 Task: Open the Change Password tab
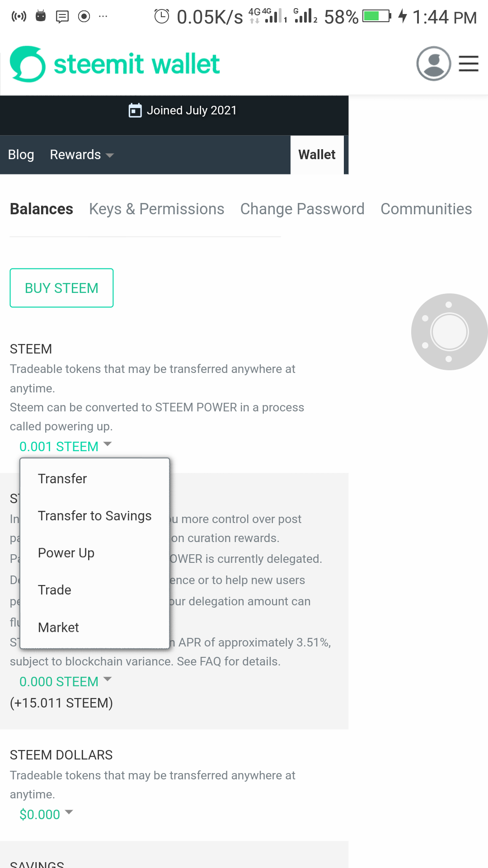[x=302, y=209]
